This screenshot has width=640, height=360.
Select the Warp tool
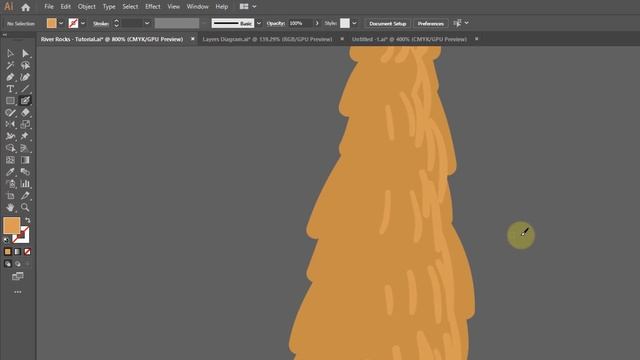[10, 136]
